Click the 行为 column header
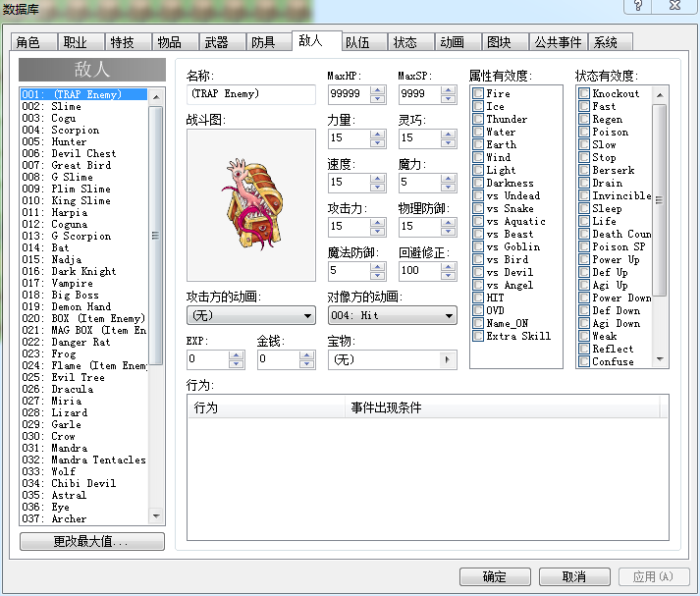This screenshot has width=700, height=596. pyautogui.click(x=266, y=407)
